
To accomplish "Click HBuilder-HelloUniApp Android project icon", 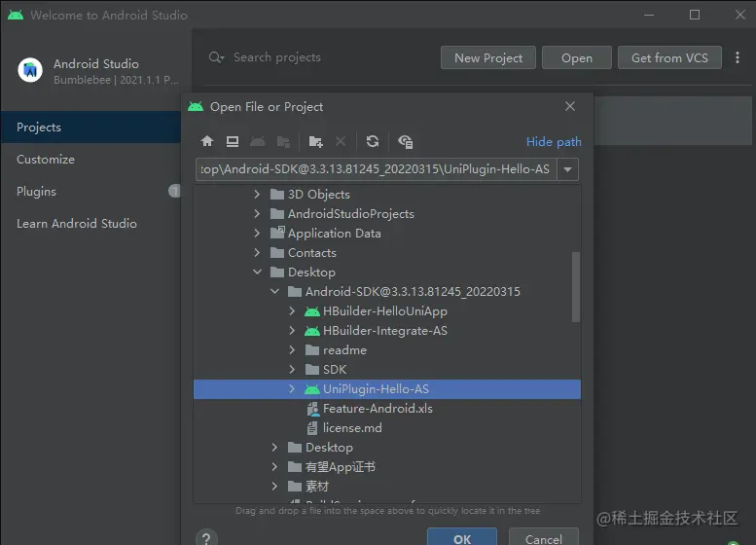I will click(x=312, y=311).
